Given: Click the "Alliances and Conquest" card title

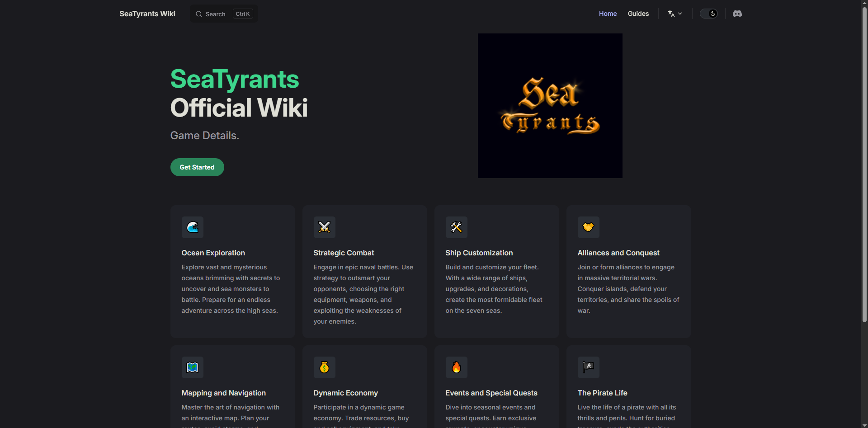Looking at the screenshot, I should click(618, 253).
